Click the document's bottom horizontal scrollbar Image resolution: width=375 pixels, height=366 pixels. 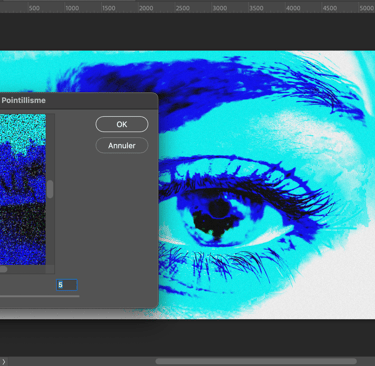[x=256, y=361]
